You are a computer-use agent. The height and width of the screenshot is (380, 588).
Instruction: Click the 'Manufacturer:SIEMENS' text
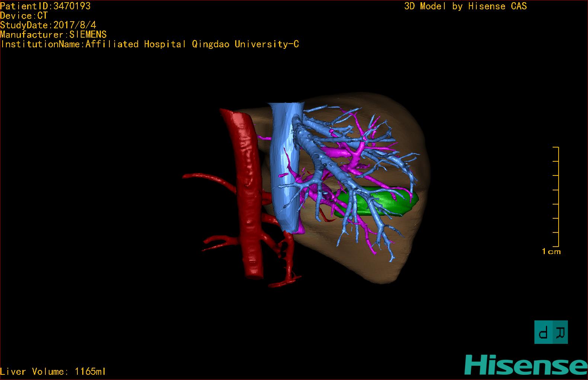(53, 35)
